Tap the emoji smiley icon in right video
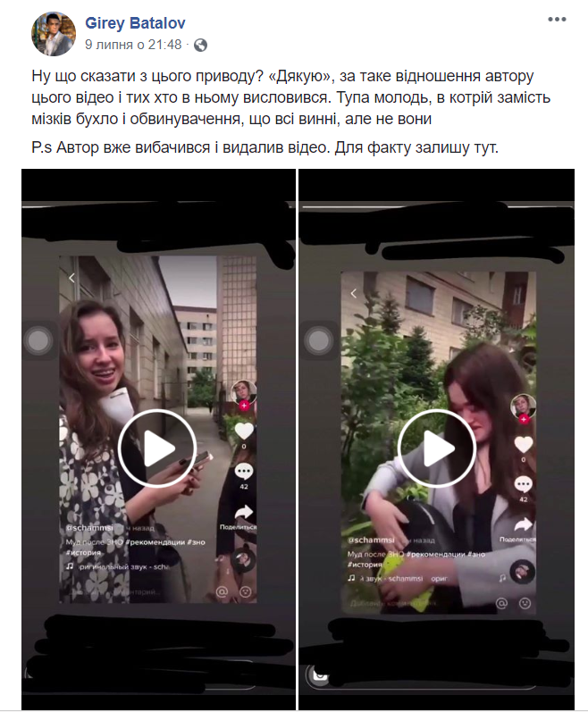This screenshot has width=588, height=712. click(525, 603)
